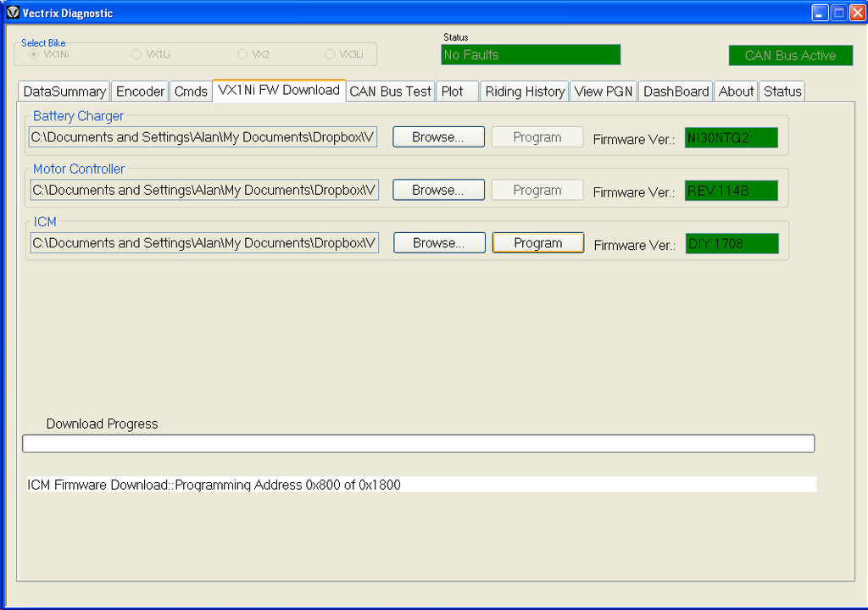Click the Select Bike group label
This screenshot has height=610, width=868.
43,42
